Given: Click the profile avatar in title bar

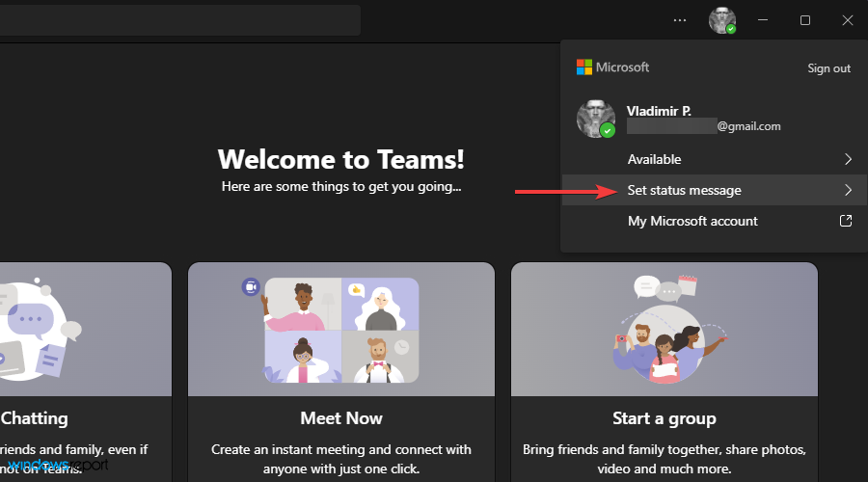Looking at the screenshot, I should 722,20.
